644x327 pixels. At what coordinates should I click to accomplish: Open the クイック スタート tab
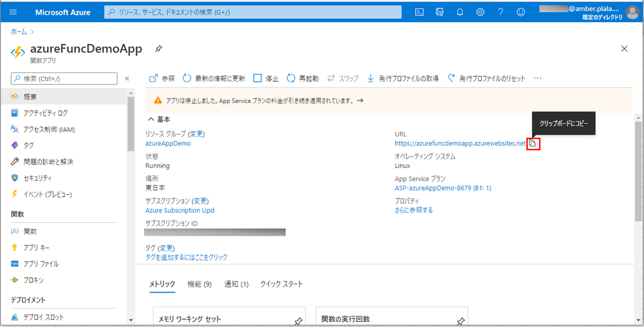click(x=281, y=284)
